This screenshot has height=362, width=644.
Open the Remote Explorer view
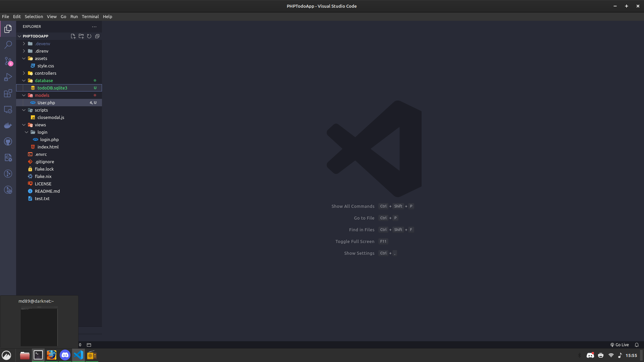point(8,110)
